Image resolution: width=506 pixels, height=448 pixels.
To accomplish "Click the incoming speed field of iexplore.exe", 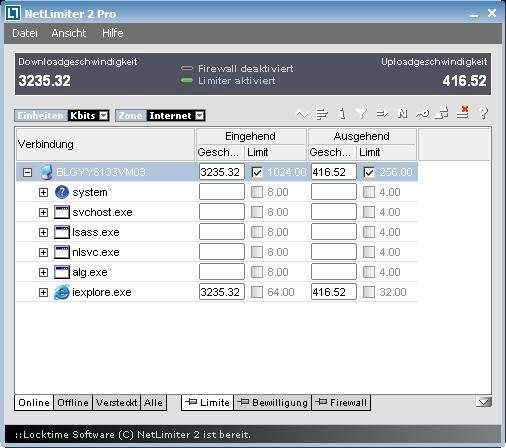I will [222, 292].
